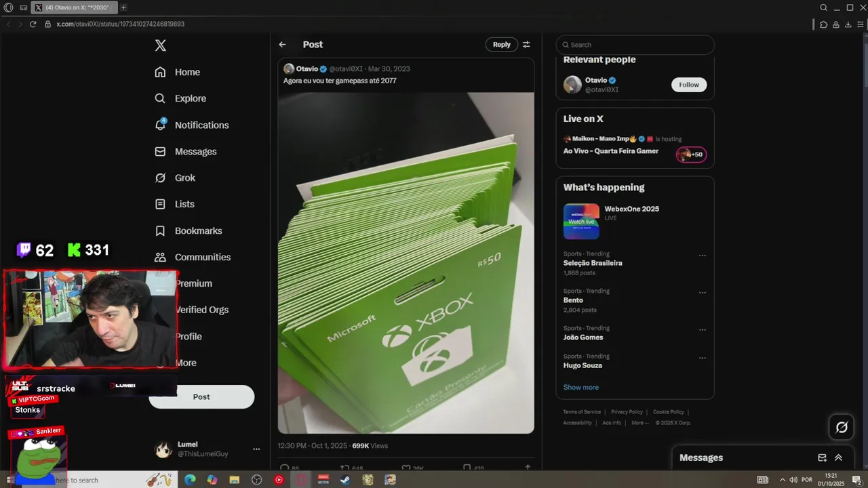Open the Xbox gift cards photo
This screenshot has width=868, height=488.
click(x=406, y=263)
